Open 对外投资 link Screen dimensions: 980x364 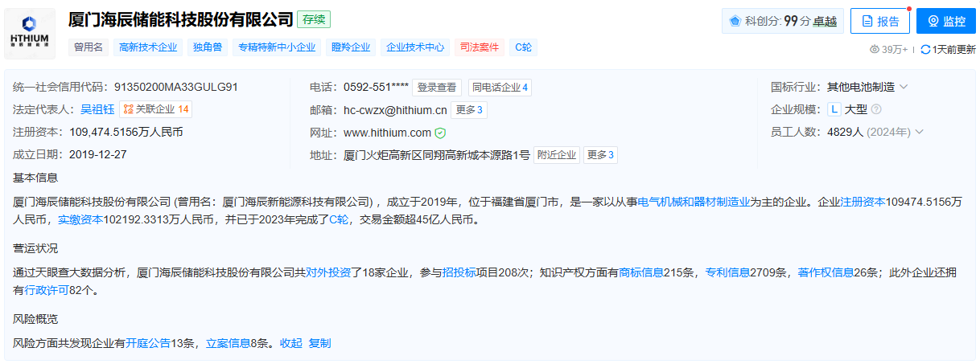327,273
